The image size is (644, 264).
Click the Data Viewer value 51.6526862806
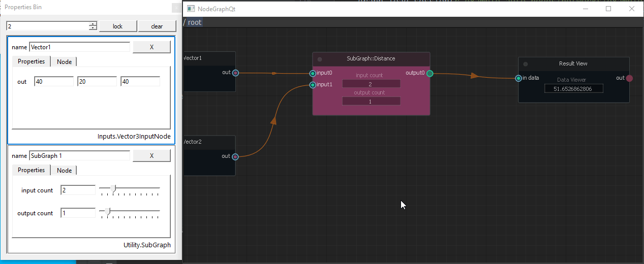tap(574, 88)
